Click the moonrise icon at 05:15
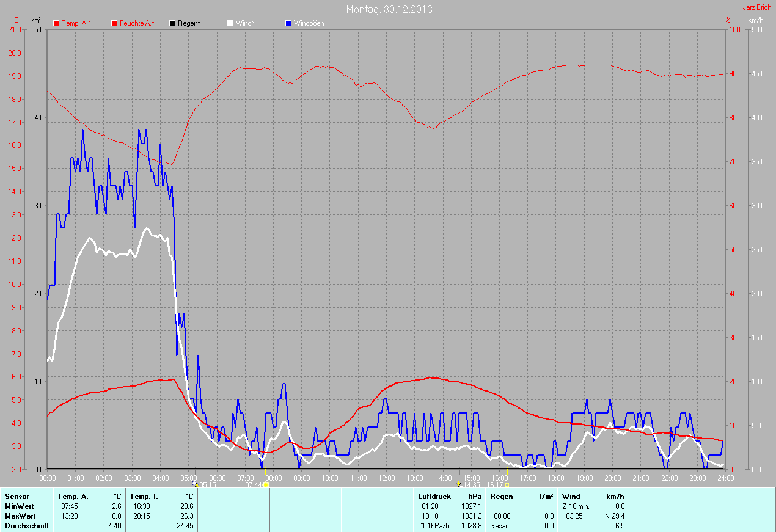This screenshot has height=532, width=776. pos(196,484)
